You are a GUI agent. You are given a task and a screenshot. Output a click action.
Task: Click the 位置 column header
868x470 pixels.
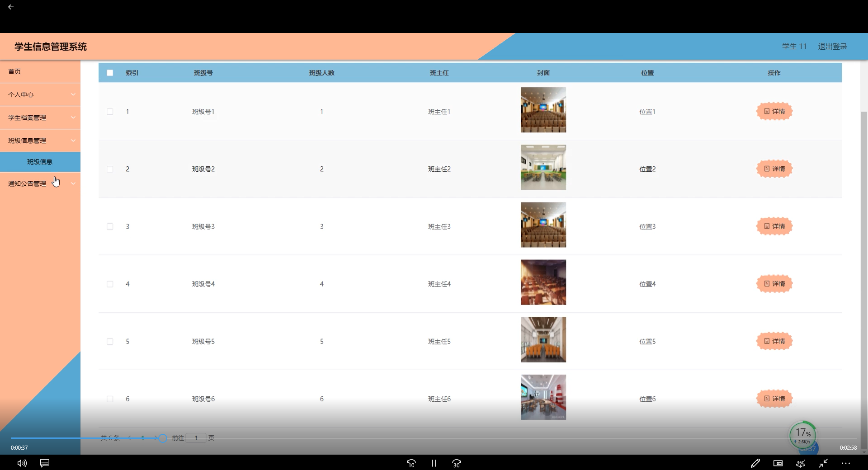[647, 73]
